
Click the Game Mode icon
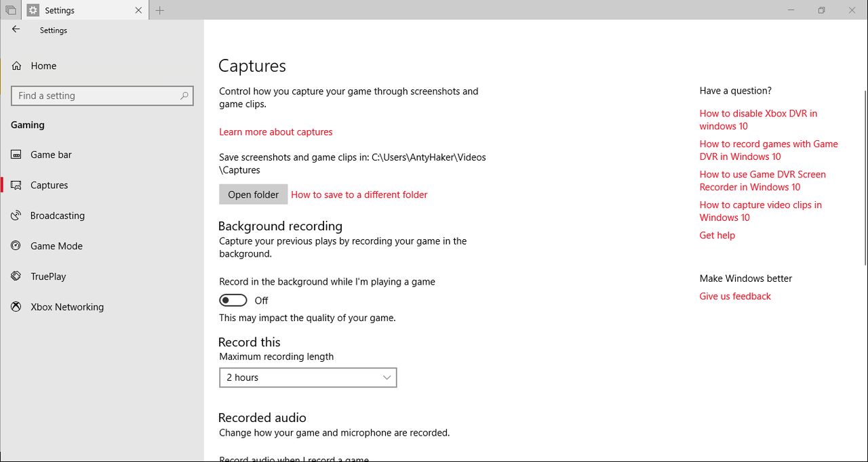(17, 246)
